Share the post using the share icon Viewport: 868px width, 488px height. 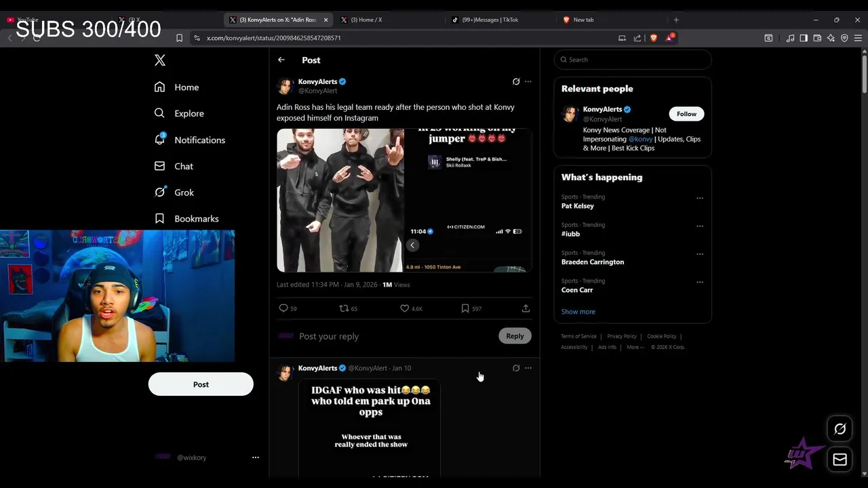coord(526,308)
